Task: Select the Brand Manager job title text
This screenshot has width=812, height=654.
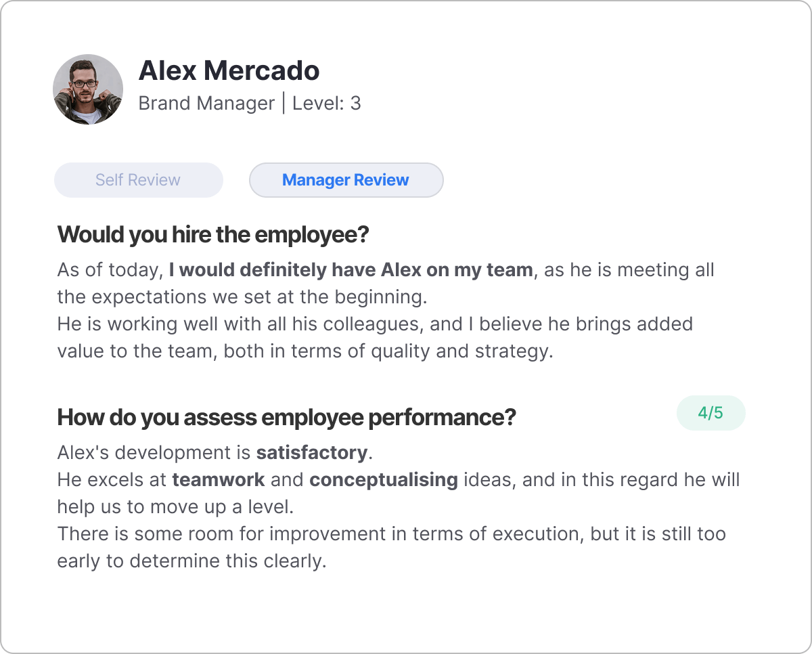Action: [206, 103]
